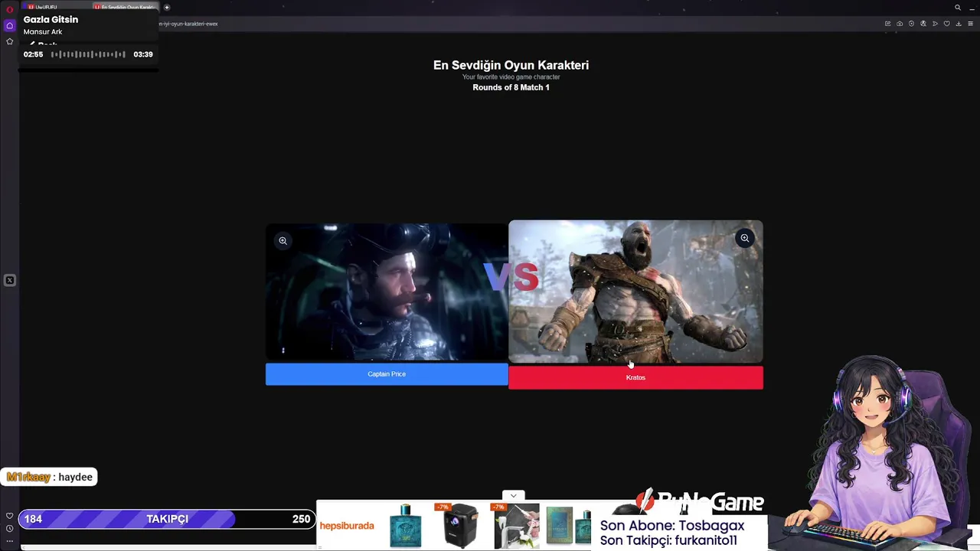Switch to the En Sevdiğin Oyun Karakteri tab

tap(126, 7)
